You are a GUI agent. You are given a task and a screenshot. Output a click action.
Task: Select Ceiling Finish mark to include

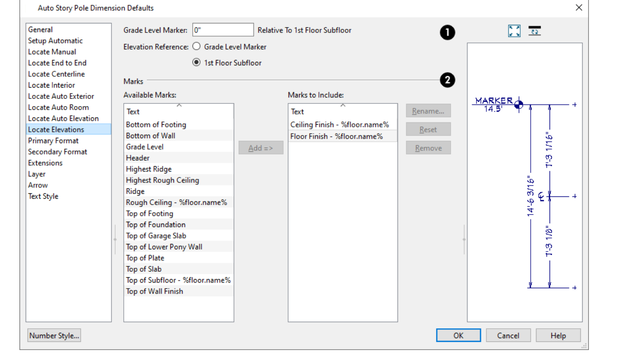[x=340, y=125]
